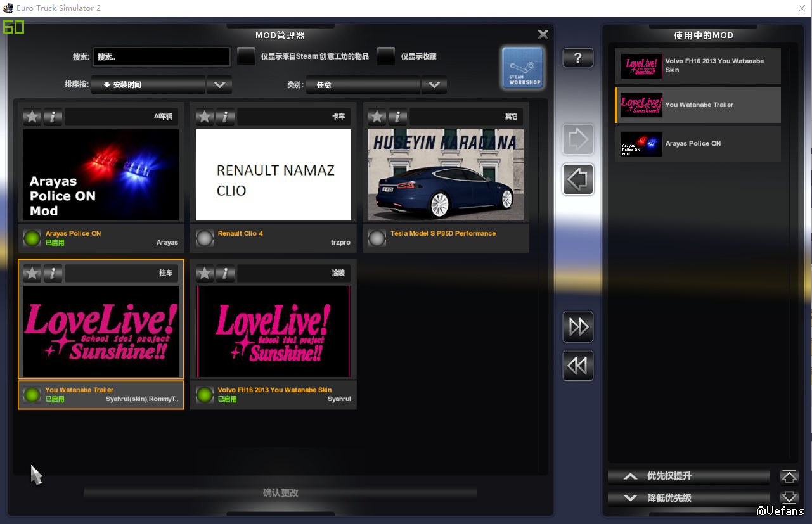Show info for Renault Clio 4 mod

pos(225,117)
